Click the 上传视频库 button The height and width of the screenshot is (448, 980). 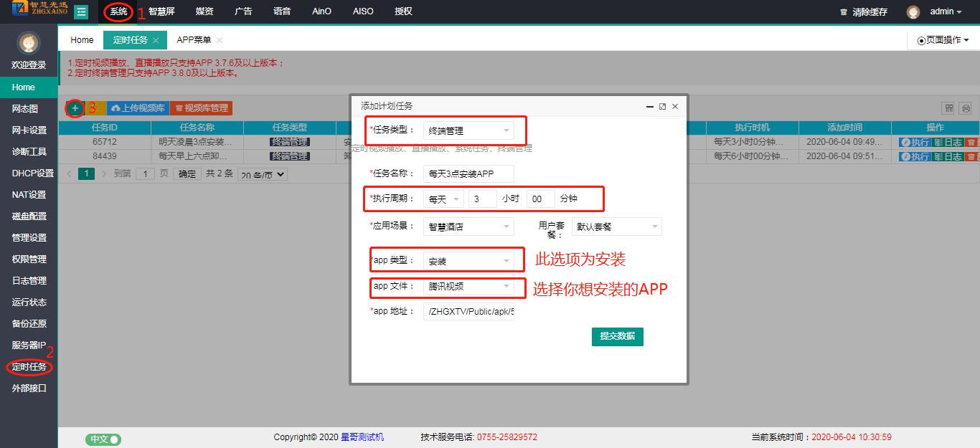(x=138, y=108)
